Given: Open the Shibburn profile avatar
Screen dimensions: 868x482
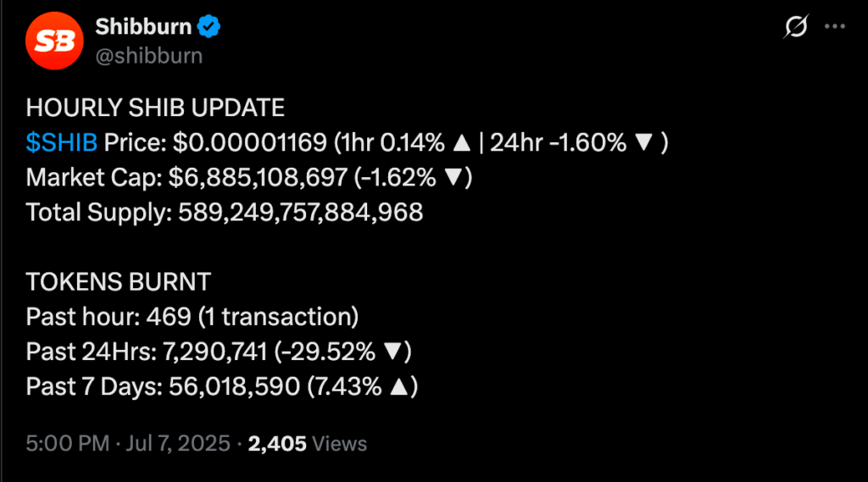Looking at the screenshot, I should 54,41.
